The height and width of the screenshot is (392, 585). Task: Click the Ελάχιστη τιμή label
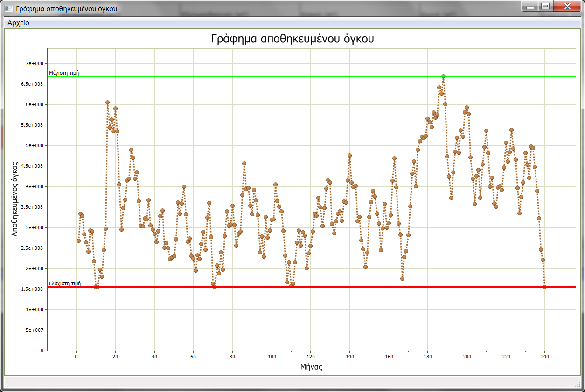point(65,283)
